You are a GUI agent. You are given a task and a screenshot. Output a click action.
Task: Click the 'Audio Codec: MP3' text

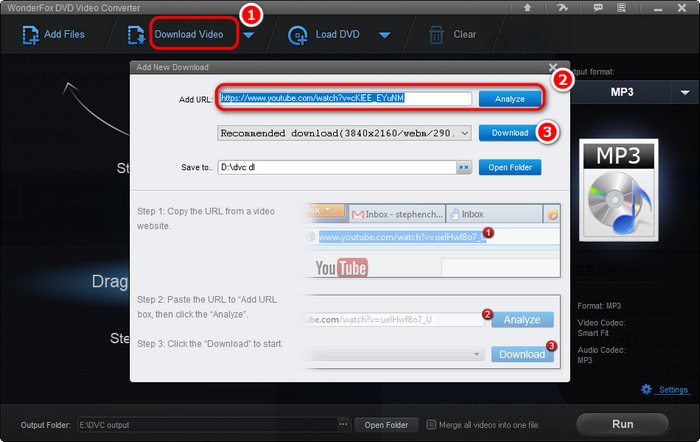coord(601,355)
